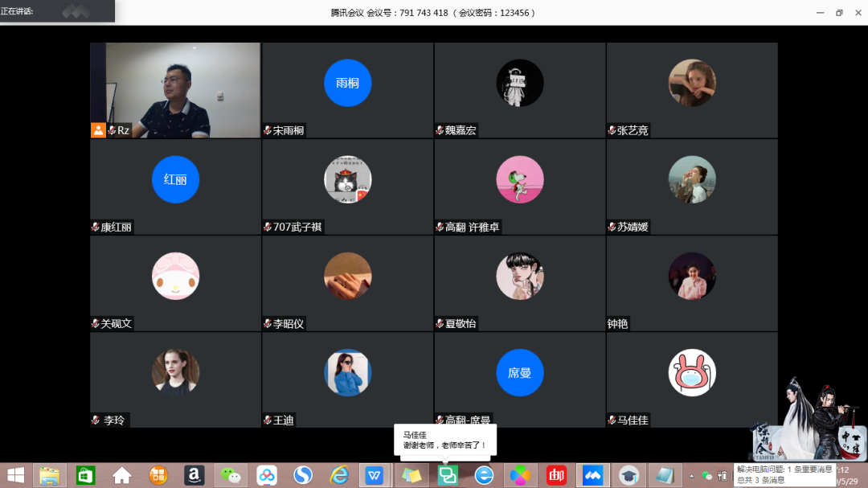The width and height of the screenshot is (868, 488).
Task: Open Baidu Netdisk from the taskbar
Action: (266, 475)
